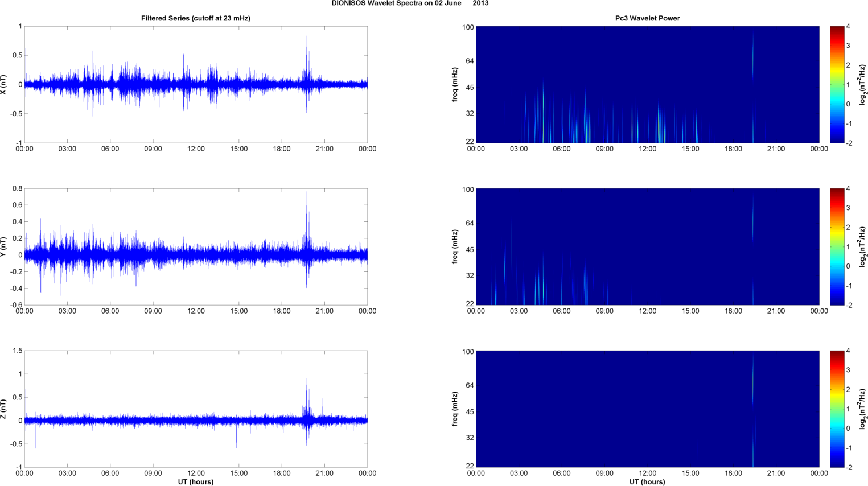868x486 pixels.
Task: Click 'freq (mHz)' label of the middle spectrogram
Action: tap(455, 246)
